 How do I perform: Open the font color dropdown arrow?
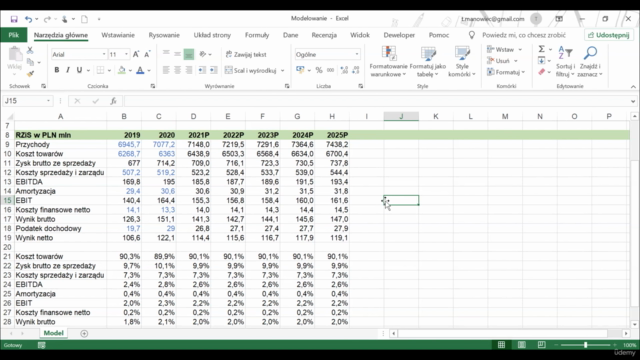point(149,71)
